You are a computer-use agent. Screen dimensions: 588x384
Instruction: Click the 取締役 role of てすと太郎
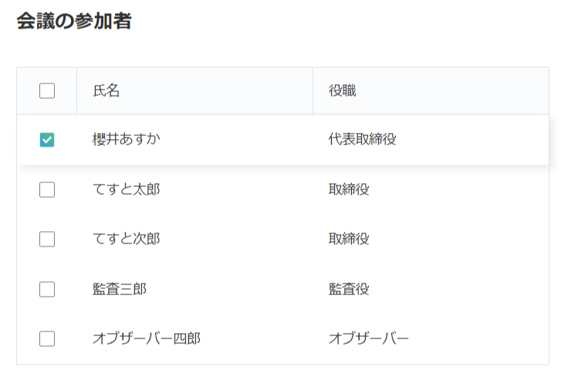349,189
